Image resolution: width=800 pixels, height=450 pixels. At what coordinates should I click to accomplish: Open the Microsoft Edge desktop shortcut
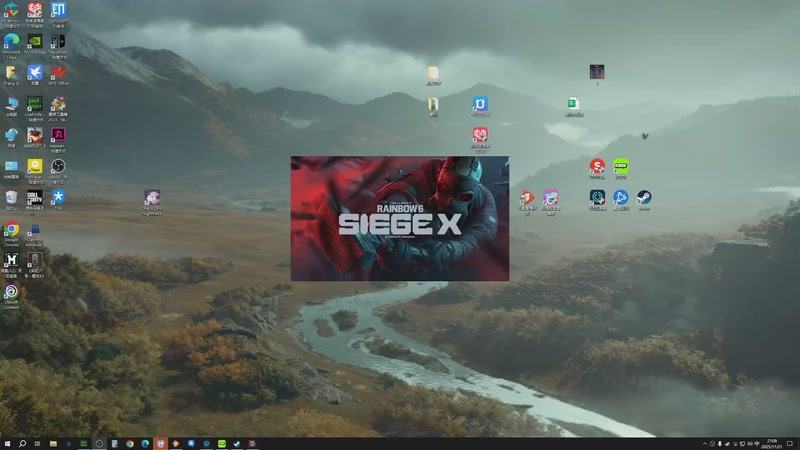click(11, 40)
